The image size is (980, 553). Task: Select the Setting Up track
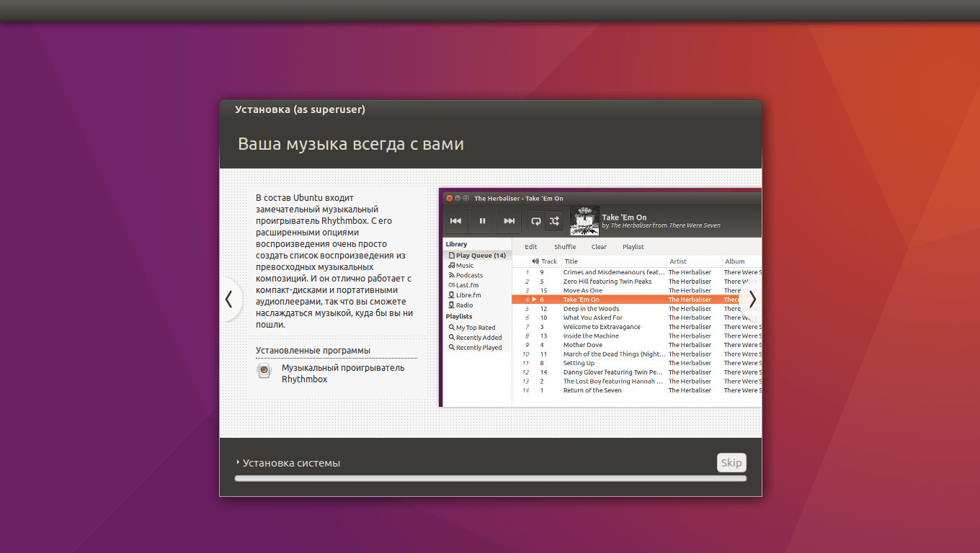pyautogui.click(x=637, y=363)
